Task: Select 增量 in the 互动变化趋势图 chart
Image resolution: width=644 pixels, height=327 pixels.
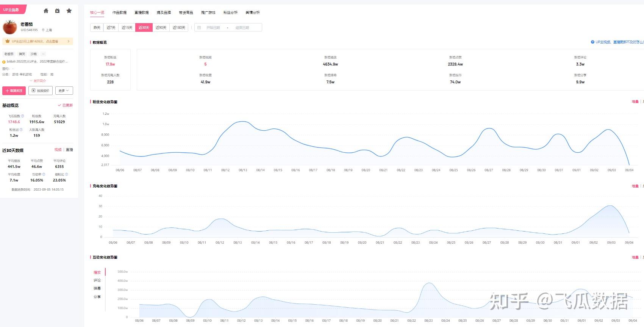Action: (x=635, y=257)
